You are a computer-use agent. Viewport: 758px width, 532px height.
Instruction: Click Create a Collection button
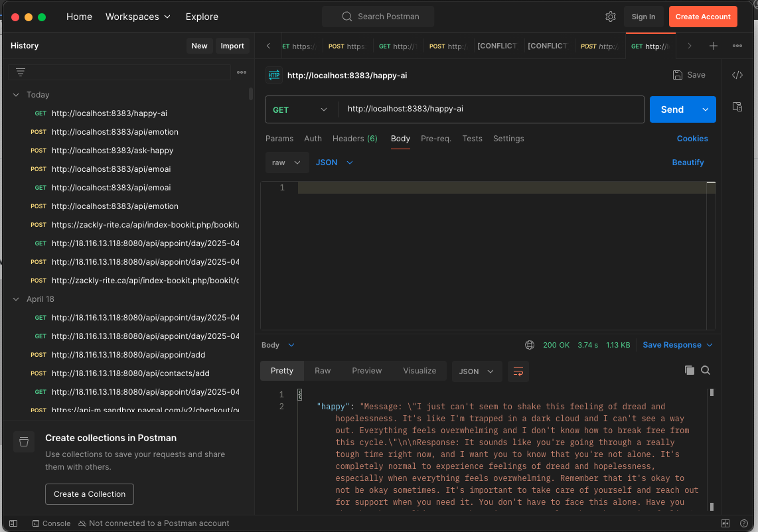click(x=90, y=494)
